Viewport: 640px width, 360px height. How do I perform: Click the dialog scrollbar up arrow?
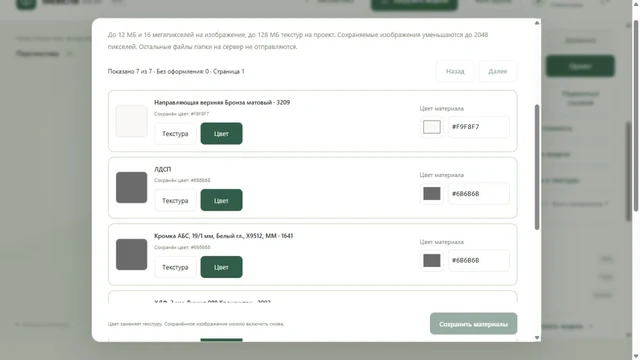click(x=537, y=23)
